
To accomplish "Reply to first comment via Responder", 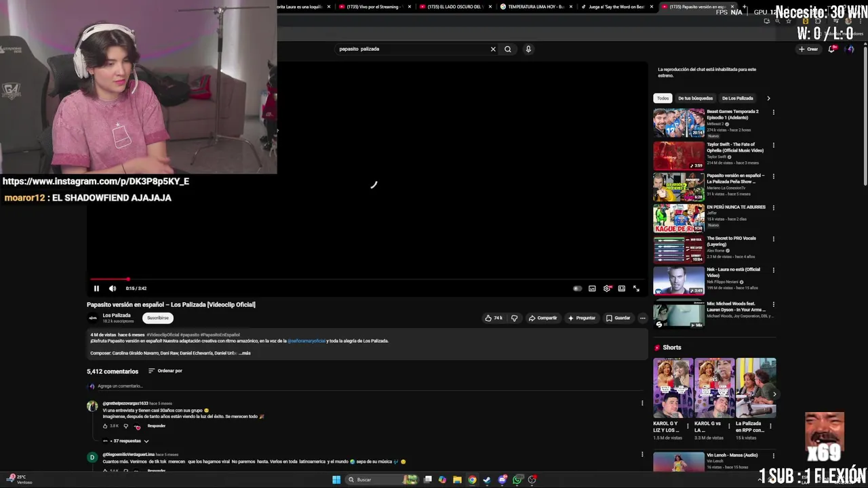I will click(x=156, y=426).
